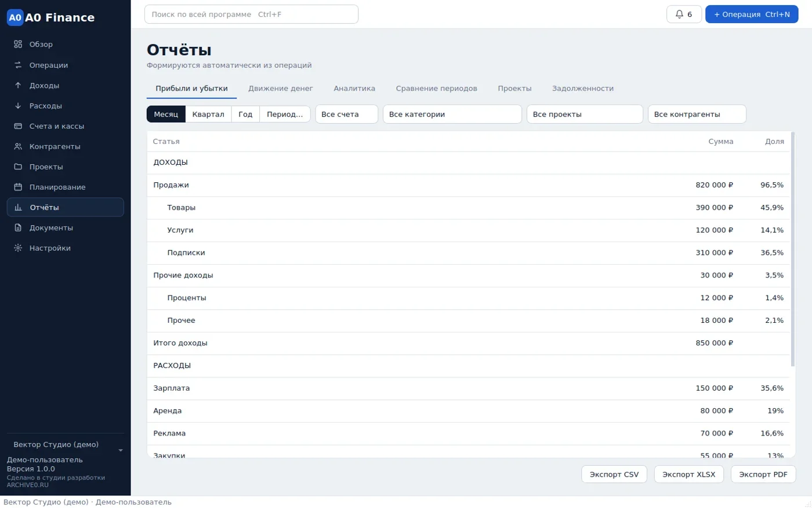Click the Контрагенты people icon
Viewport: 812px width, 508px height.
(18, 146)
